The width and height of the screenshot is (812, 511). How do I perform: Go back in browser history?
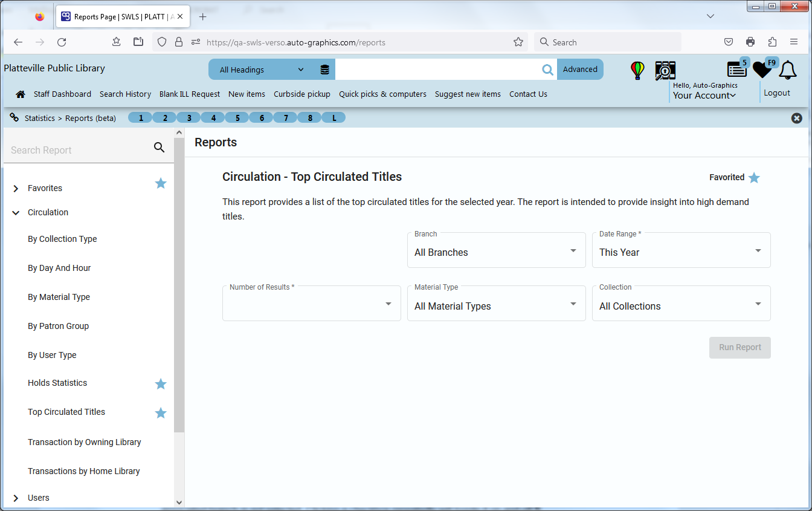(x=18, y=42)
